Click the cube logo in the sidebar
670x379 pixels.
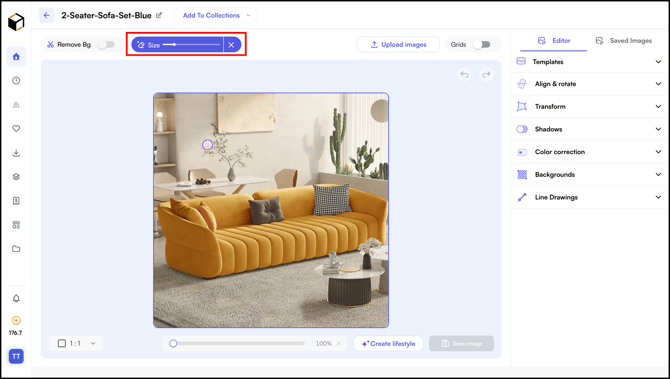16,22
